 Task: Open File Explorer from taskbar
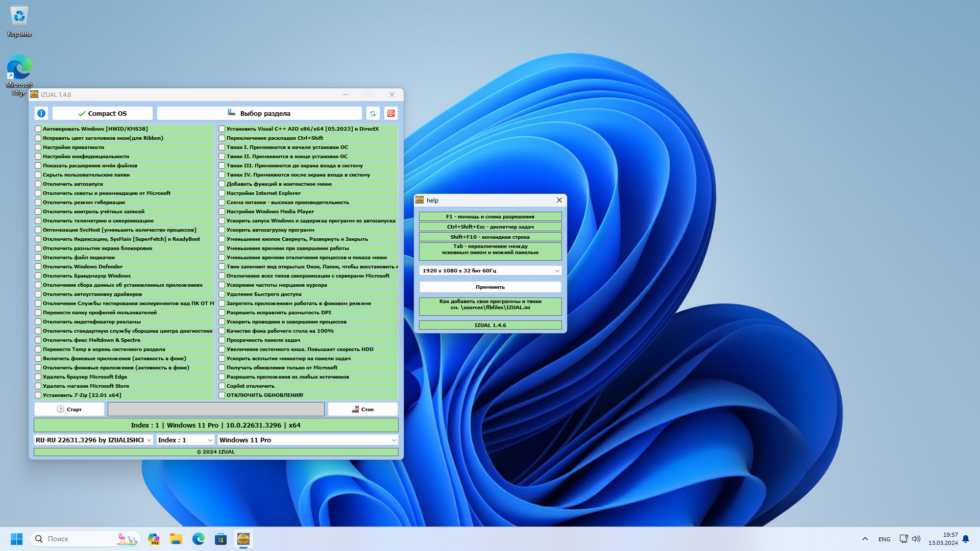coord(176,539)
